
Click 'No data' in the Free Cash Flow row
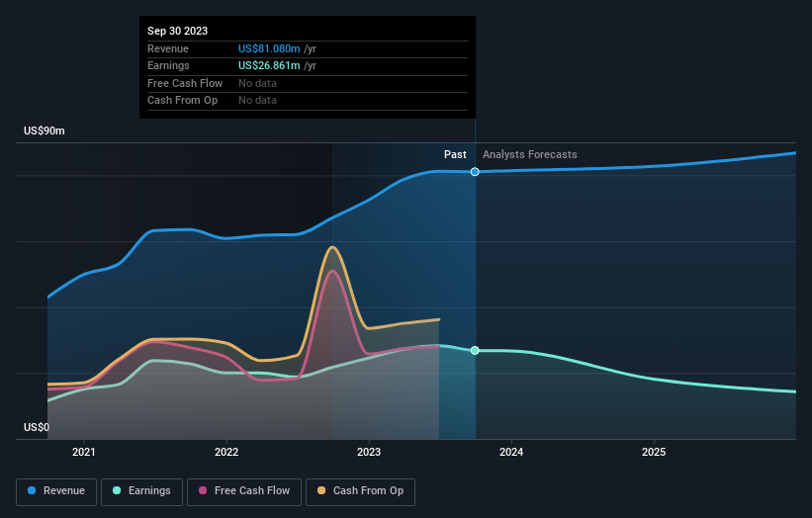pos(257,83)
